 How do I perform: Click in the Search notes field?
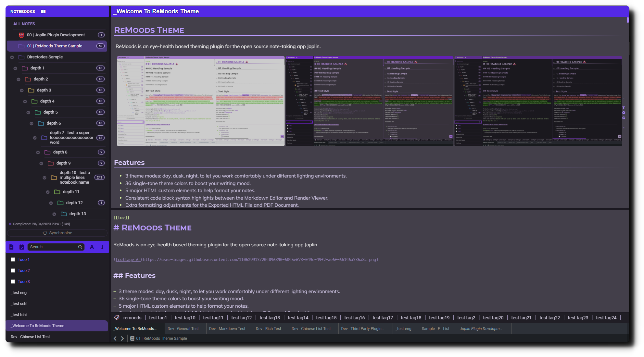click(52, 247)
